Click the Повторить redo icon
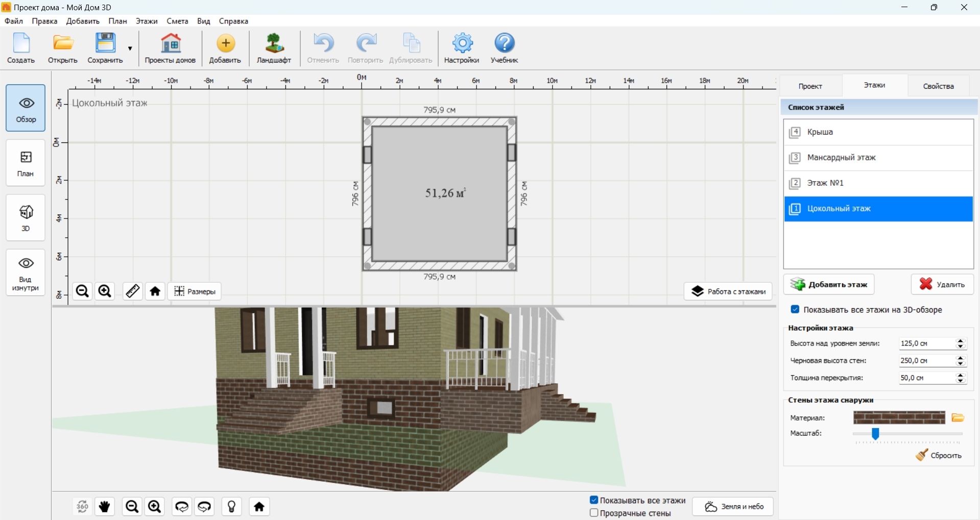The width and height of the screenshot is (980, 520). tap(366, 48)
